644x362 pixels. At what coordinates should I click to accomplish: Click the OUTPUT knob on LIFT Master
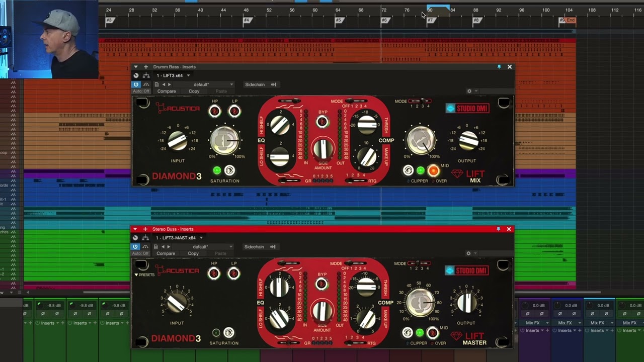point(467,303)
